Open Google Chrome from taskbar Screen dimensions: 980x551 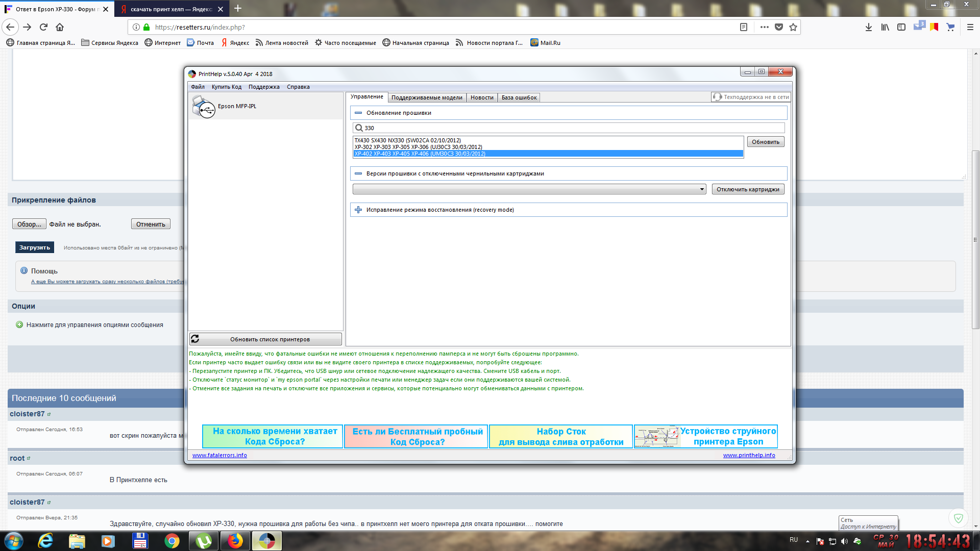[x=172, y=541]
